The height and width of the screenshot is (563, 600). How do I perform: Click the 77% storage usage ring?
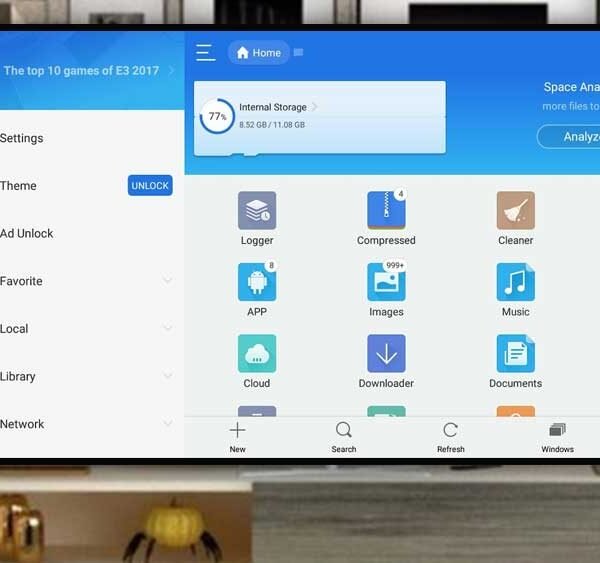click(217, 116)
